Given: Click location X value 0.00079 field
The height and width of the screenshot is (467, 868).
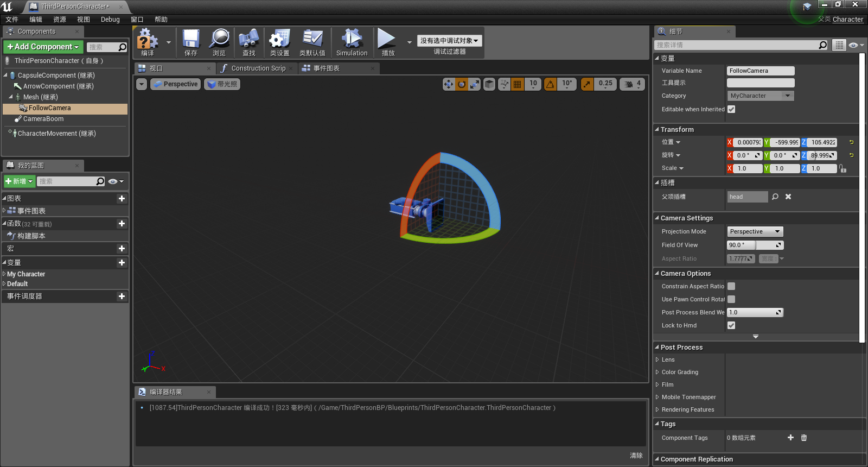Looking at the screenshot, I should [x=748, y=142].
